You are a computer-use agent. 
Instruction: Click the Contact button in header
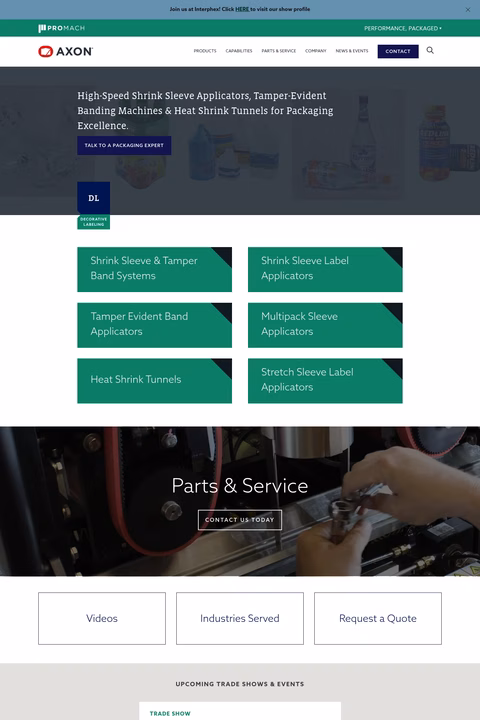pyautogui.click(x=398, y=51)
